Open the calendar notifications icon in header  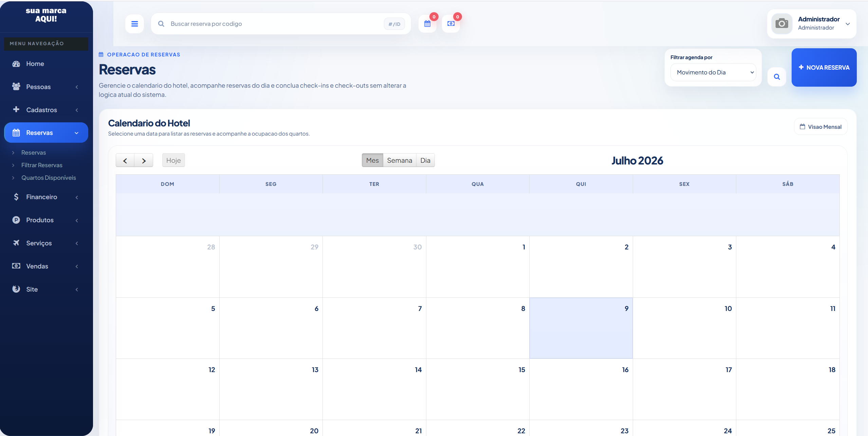click(x=427, y=24)
